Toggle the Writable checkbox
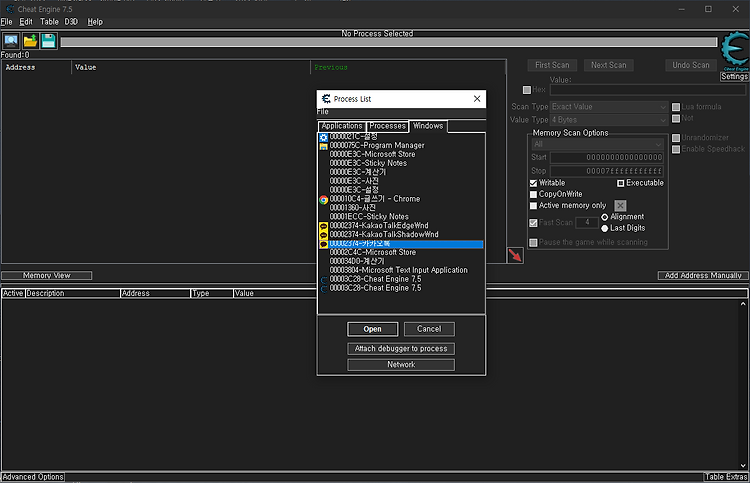This screenshot has height=483, width=750. (533, 183)
